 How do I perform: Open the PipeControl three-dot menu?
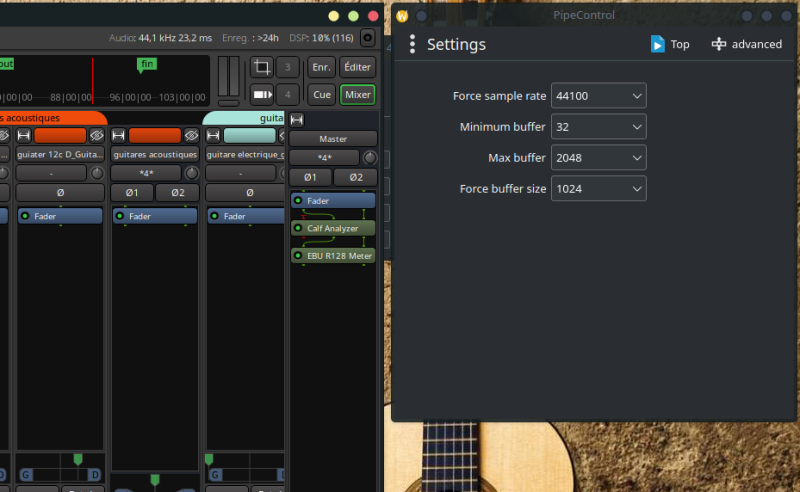tap(412, 45)
